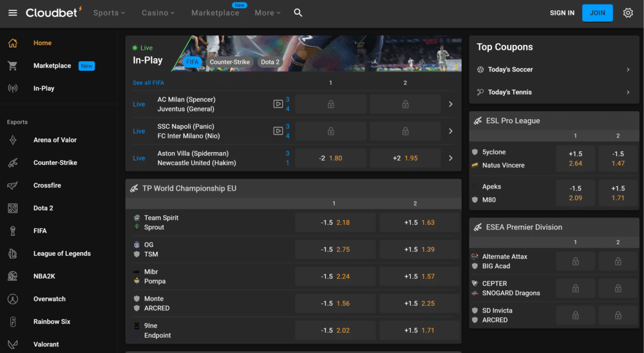Viewport: 644px width, 353px height.
Task: Follow the See all FIFA link
Action: coord(148,82)
